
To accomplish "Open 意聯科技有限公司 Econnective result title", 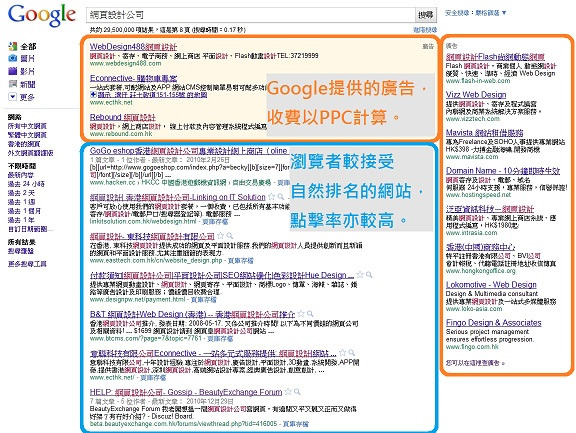I will (213, 353).
